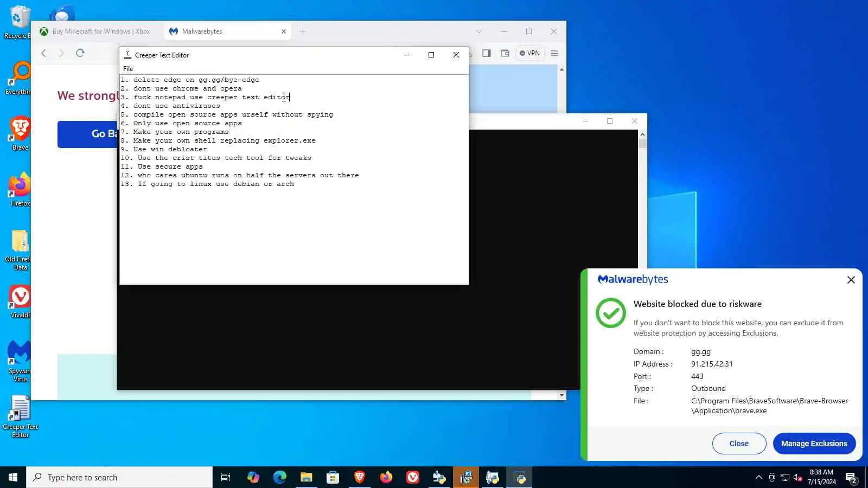Show hidden system tray icons

(758, 477)
